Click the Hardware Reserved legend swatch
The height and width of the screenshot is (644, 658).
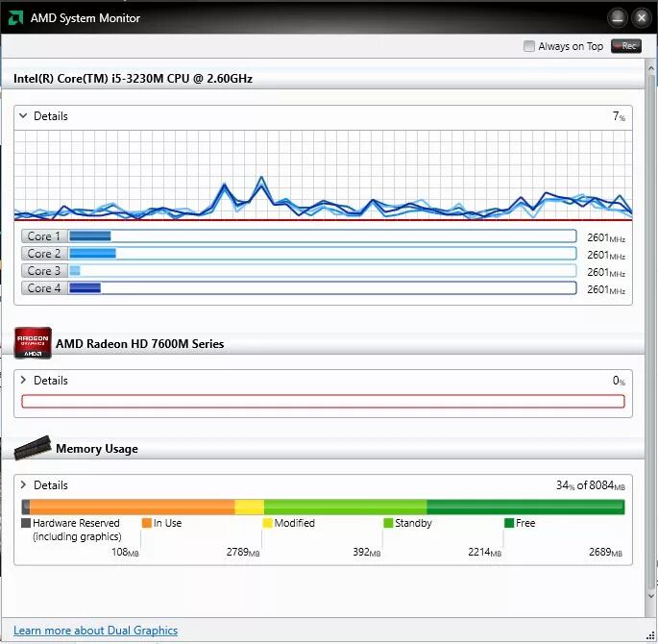[x=26, y=523]
